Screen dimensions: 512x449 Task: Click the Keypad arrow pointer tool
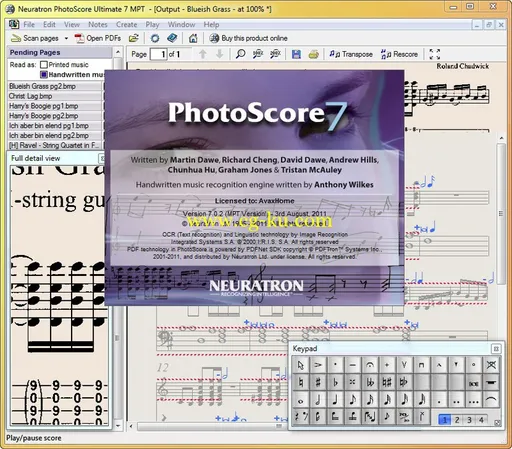(300, 365)
